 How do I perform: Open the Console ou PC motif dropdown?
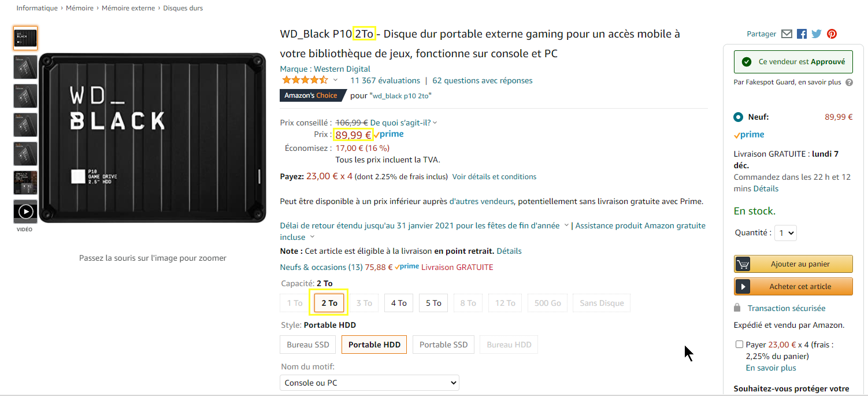click(x=370, y=383)
